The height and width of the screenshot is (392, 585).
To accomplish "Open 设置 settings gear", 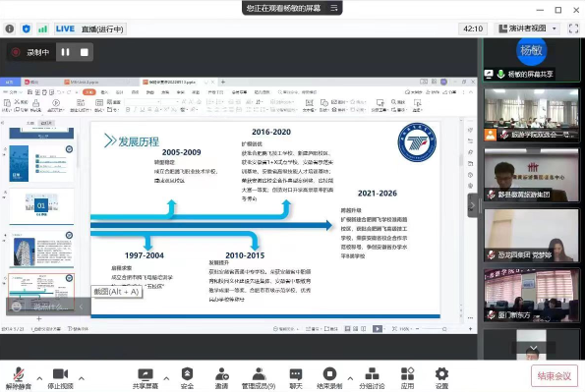I will [441, 373].
